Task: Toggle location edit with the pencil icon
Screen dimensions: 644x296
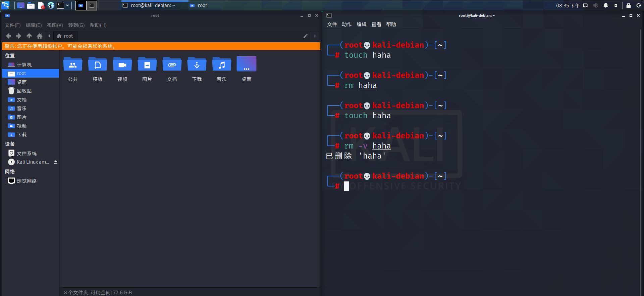Action: pos(306,36)
